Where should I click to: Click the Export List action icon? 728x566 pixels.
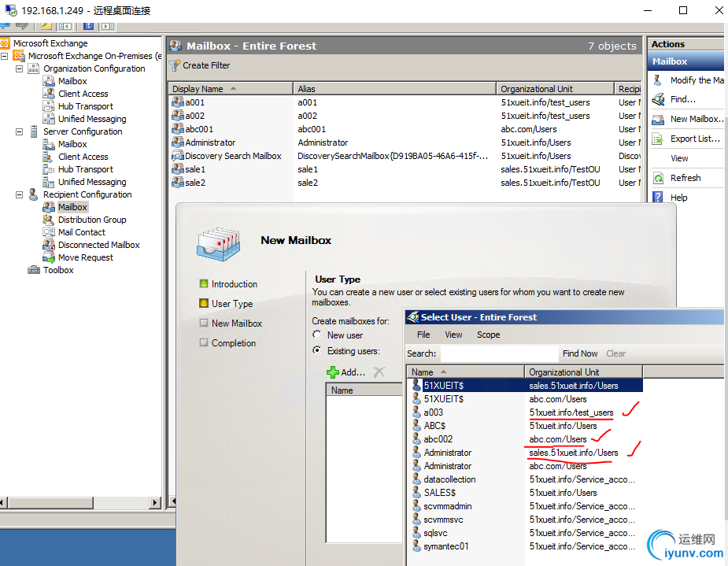[x=658, y=139]
